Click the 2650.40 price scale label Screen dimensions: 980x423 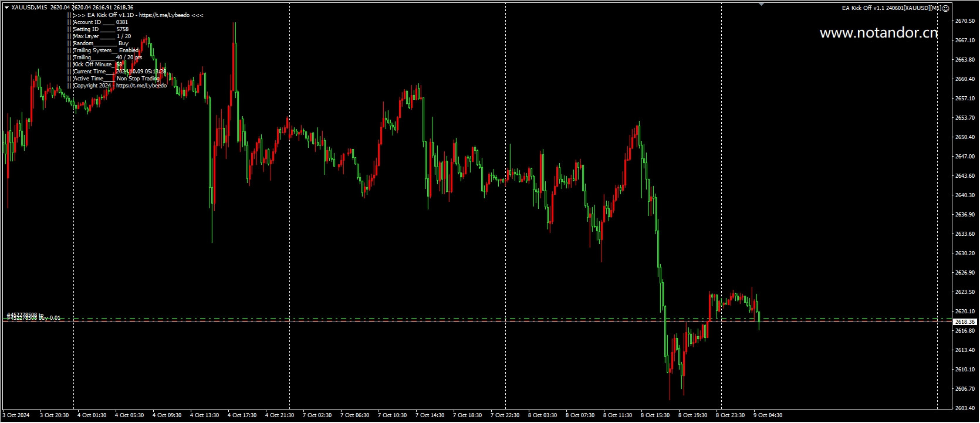pos(965,137)
